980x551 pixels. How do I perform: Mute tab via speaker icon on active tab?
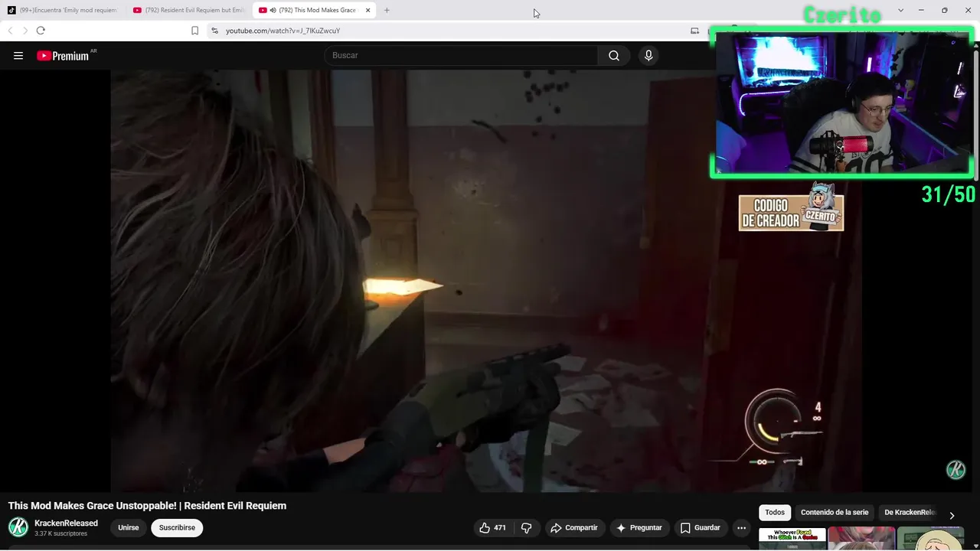click(x=273, y=10)
